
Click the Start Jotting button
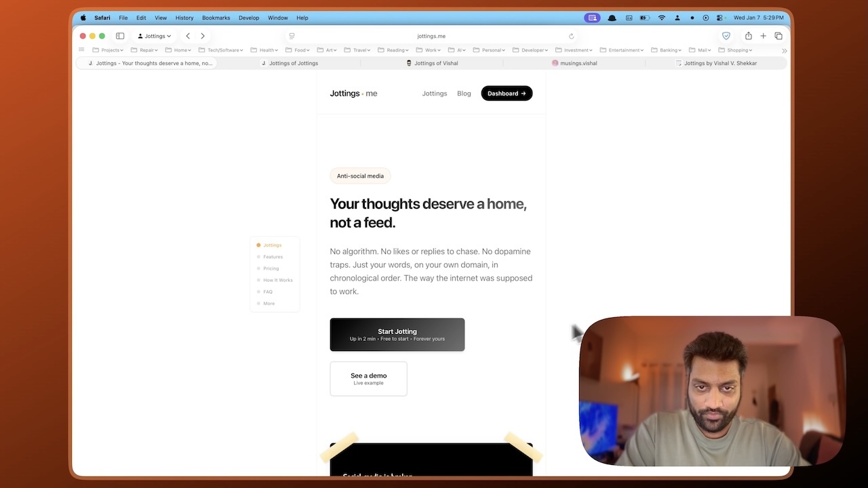397,334
